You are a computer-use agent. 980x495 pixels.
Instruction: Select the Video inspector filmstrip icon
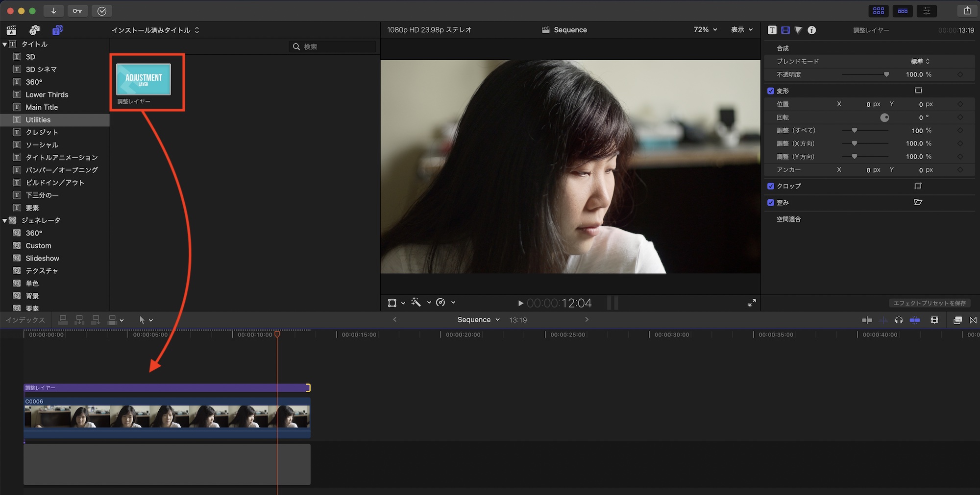(785, 30)
